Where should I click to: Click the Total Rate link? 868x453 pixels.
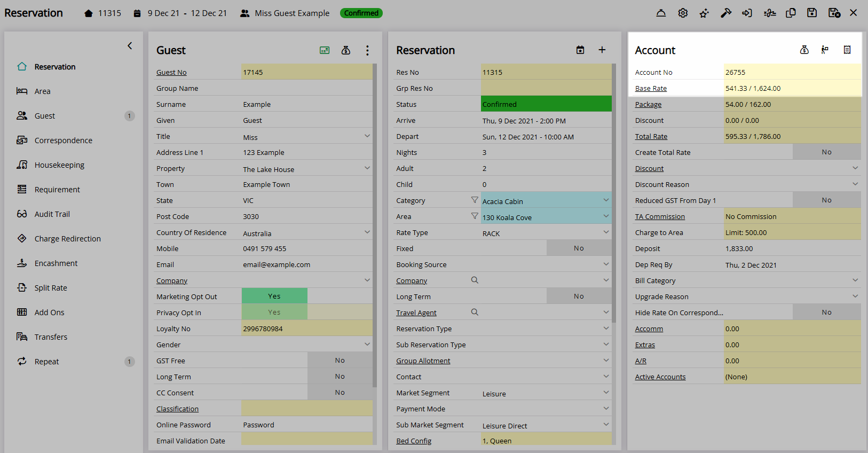651,136
